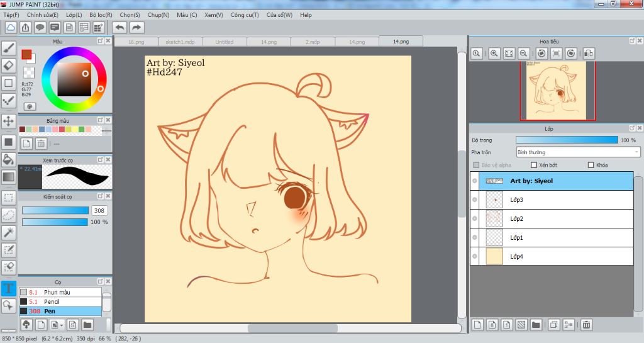Open the Tệp(F) menu
This screenshot has width=644, height=343.
[11, 14]
